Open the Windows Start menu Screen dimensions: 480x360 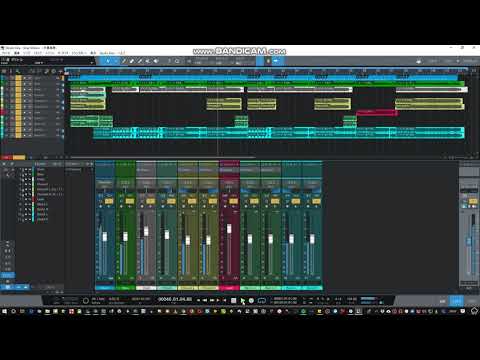[4, 311]
